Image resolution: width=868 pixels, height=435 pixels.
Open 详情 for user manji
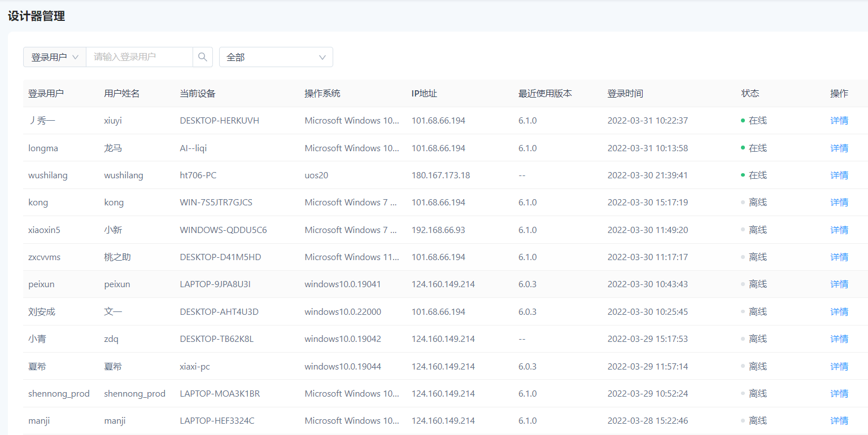(x=839, y=421)
